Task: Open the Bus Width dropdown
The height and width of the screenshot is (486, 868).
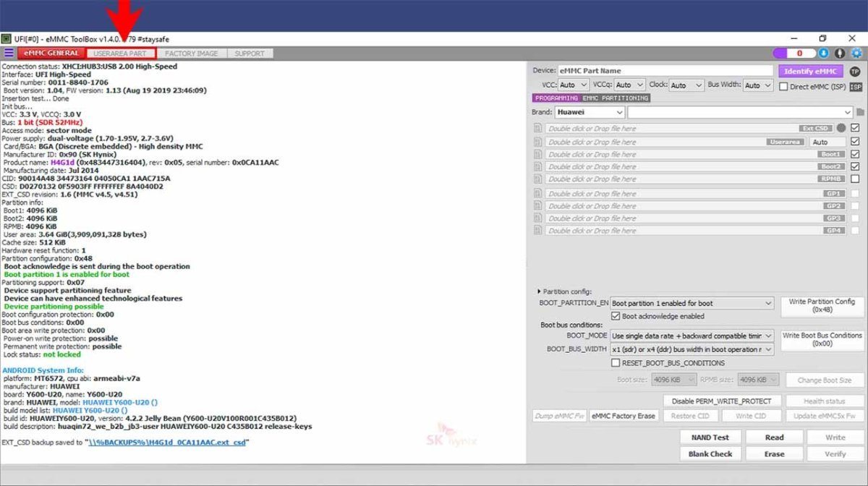Action: 758,85
